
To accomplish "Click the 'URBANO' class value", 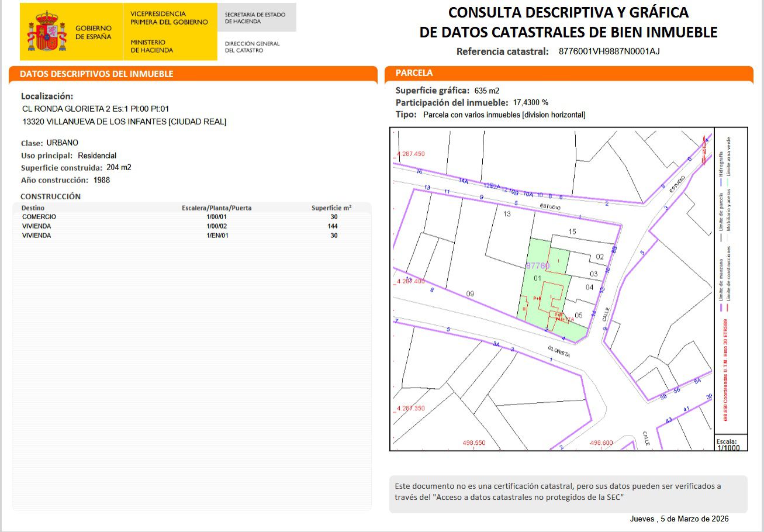I will click(x=63, y=143).
